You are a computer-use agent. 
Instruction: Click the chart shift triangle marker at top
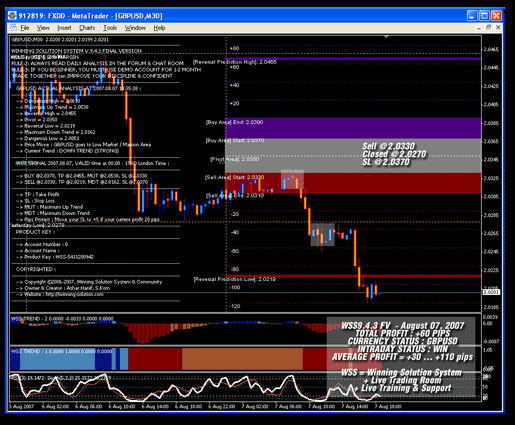coord(386,37)
